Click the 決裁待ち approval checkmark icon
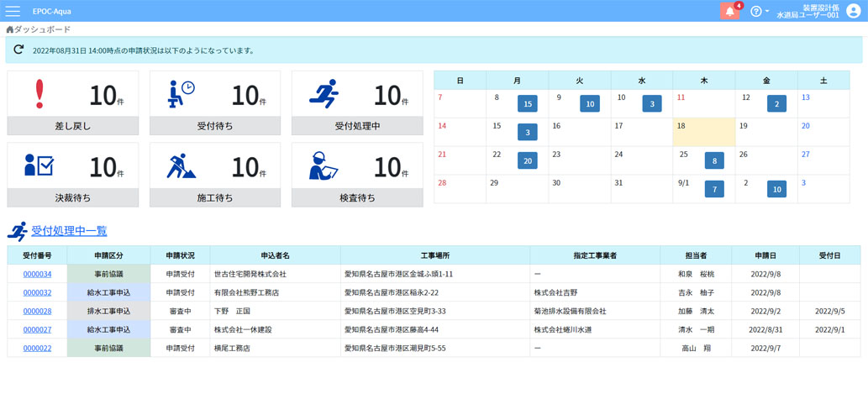868x420 pixels. pyautogui.click(x=39, y=165)
